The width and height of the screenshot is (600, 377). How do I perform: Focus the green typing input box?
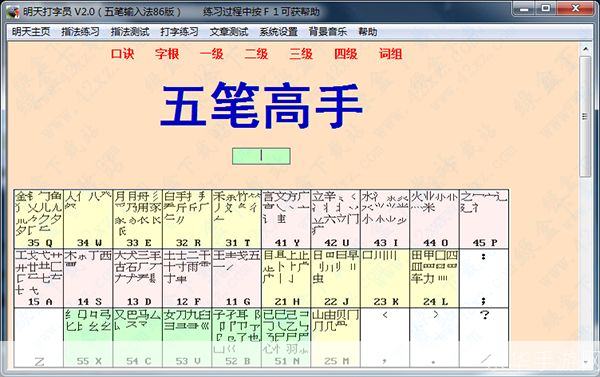click(x=261, y=156)
